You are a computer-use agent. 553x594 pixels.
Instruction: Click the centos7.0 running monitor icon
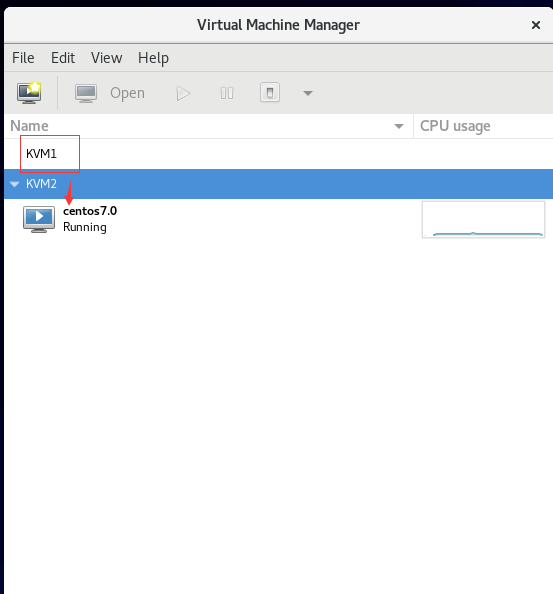39,219
